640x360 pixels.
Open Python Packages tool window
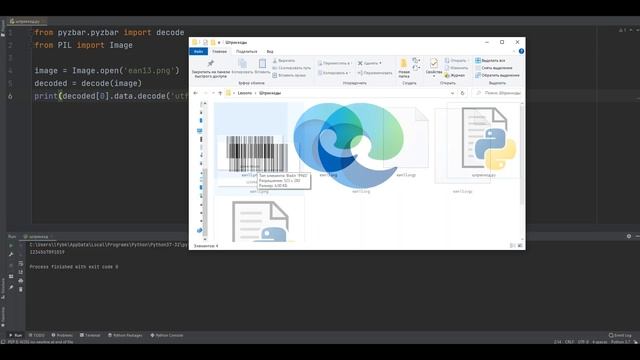click(125, 335)
